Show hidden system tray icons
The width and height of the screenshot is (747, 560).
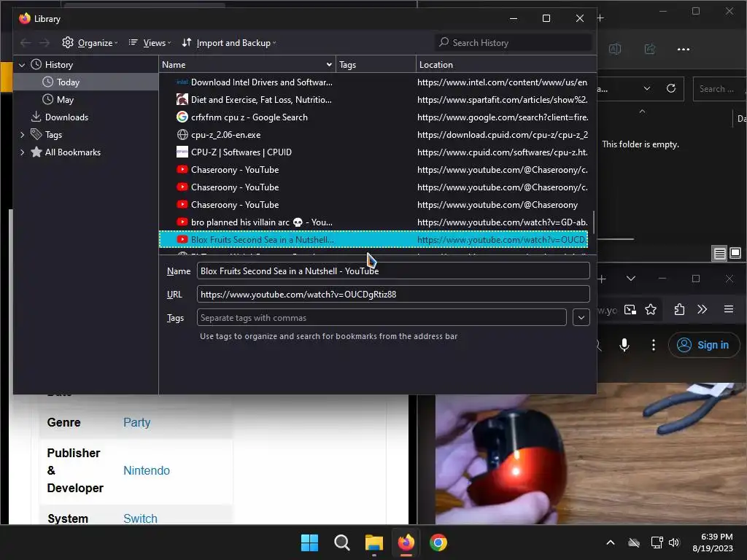(x=611, y=542)
